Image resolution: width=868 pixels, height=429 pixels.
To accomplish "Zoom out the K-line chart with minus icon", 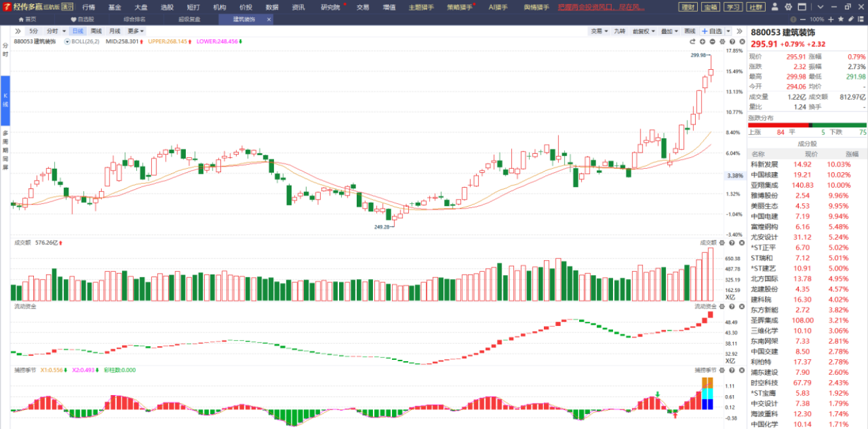I will pos(712,42).
